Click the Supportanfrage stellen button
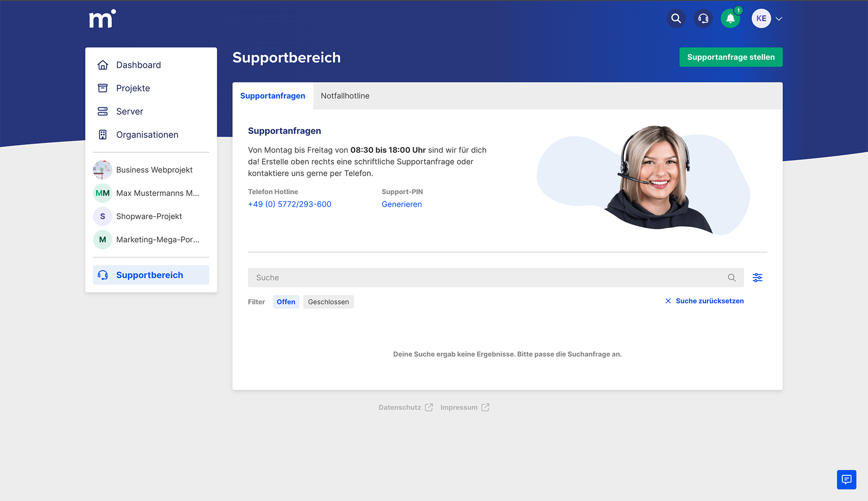Screen dimensions: 868x501 point(731,57)
